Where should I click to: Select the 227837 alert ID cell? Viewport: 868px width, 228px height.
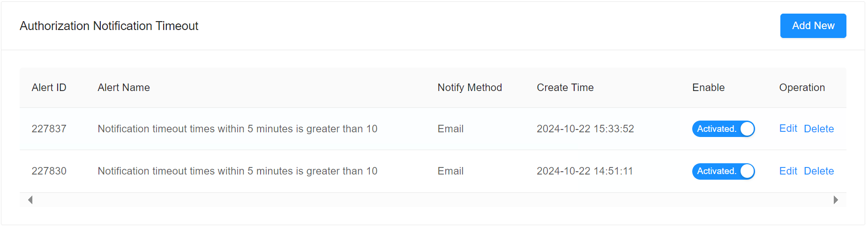(49, 129)
